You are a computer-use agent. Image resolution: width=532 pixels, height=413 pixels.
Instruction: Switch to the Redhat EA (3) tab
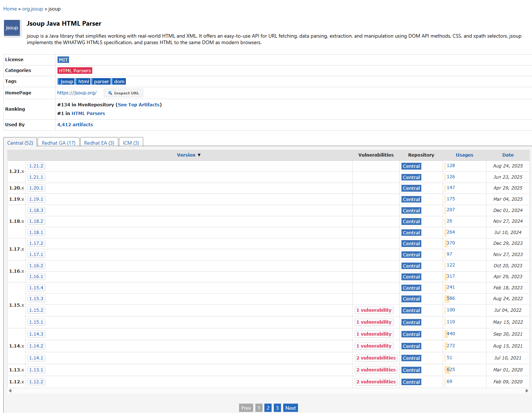(99, 142)
